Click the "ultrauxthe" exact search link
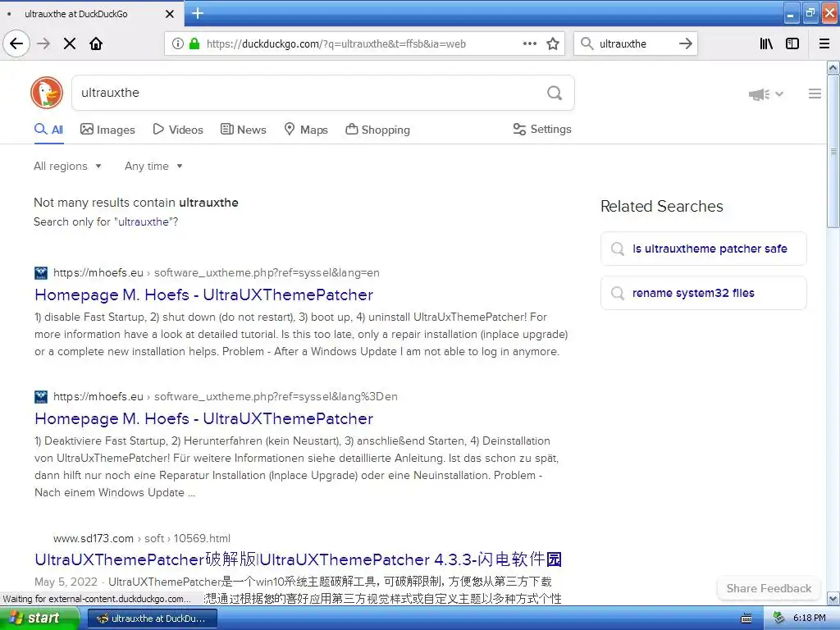This screenshot has width=840, height=630. point(143,221)
